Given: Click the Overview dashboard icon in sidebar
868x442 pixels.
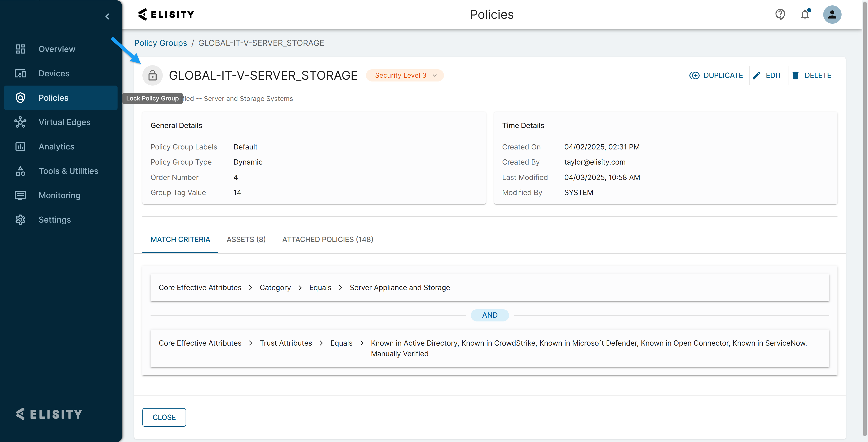Looking at the screenshot, I should coord(20,49).
